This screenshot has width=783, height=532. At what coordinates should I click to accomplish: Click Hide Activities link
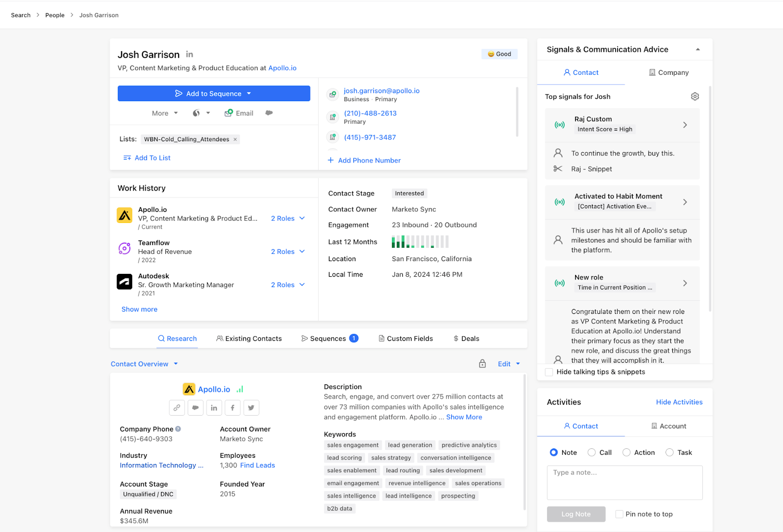(679, 402)
